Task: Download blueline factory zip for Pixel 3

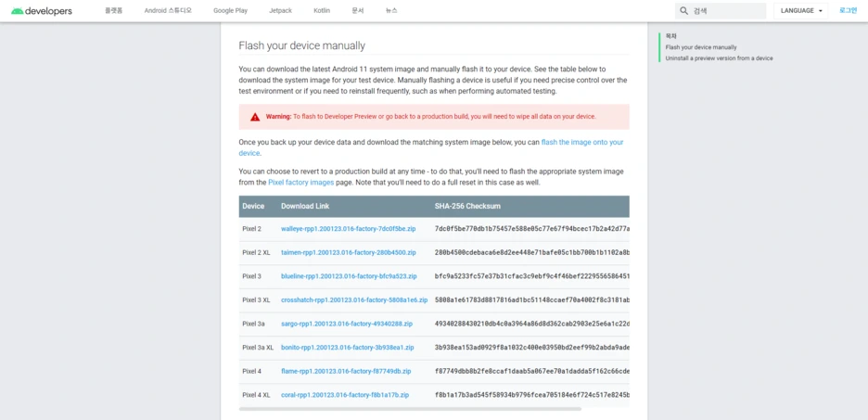Action: 349,276
